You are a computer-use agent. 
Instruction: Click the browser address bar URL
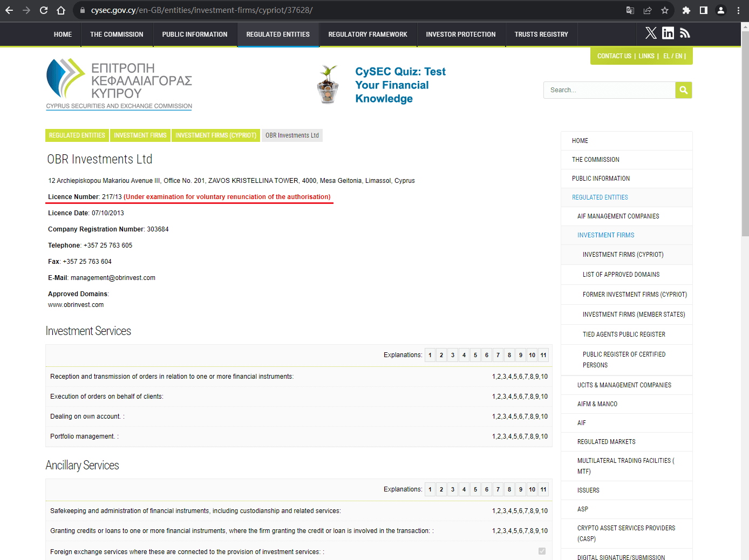pyautogui.click(x=202, y=10)
